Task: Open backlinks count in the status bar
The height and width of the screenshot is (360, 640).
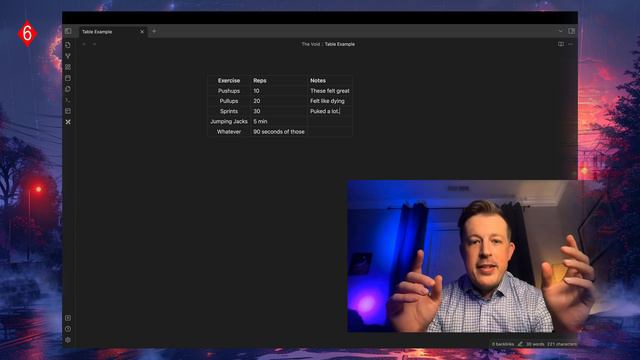Action: (x=502, y=344)
